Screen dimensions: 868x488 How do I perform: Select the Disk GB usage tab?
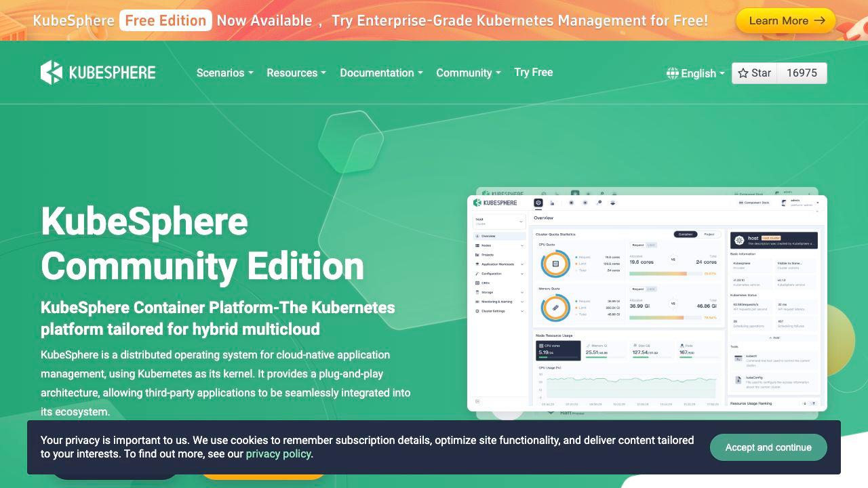pyautogui.click(x=651, y=350)
